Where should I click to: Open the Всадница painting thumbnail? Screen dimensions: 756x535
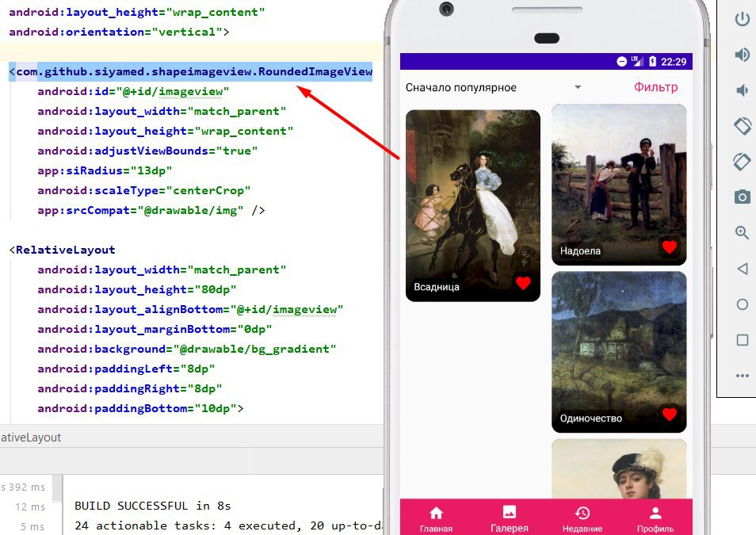click(473, 205)
